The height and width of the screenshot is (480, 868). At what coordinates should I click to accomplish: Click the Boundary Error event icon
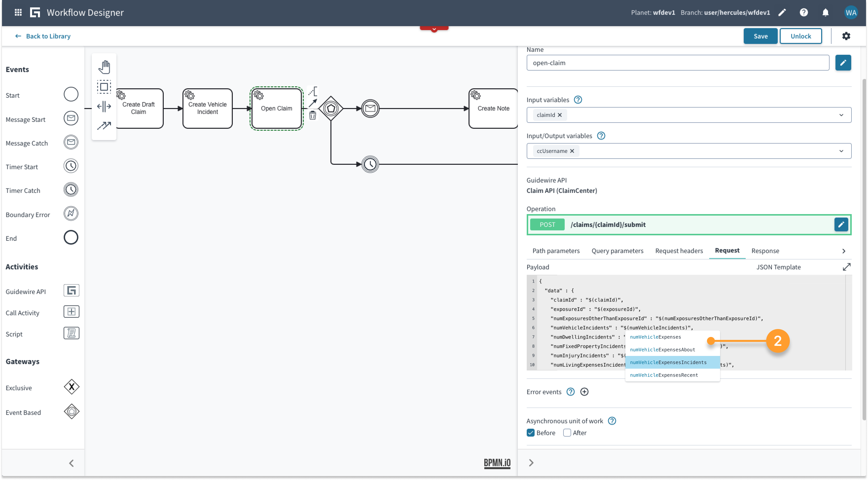[x=71, y=214]
